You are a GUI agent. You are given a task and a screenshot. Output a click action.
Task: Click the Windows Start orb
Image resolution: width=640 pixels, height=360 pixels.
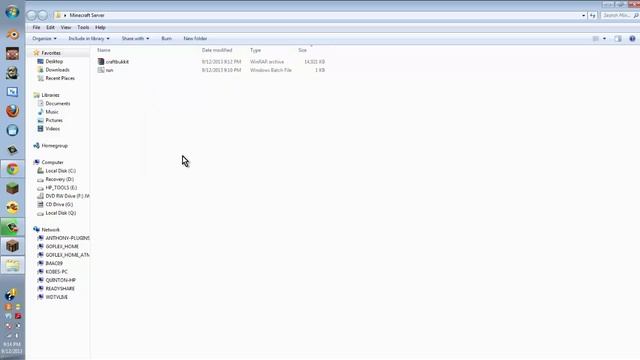[12, 12]
